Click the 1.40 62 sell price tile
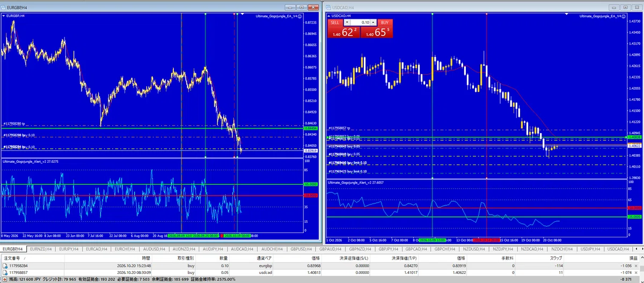The height and width of the screenshot is (283, 644). (x=343, y=32)
